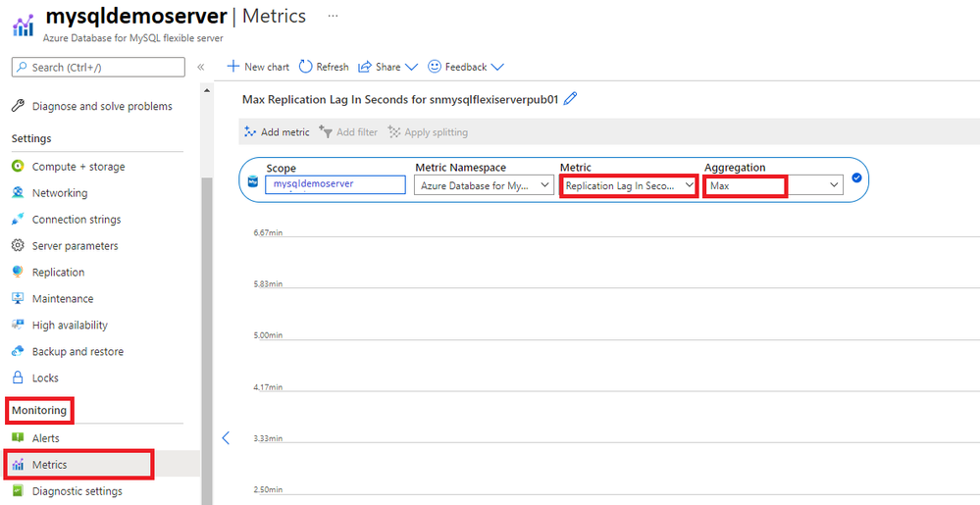Viewport: 980px width, 505px height.
Task: Click New chart button
Action: [x=258, y=67]
